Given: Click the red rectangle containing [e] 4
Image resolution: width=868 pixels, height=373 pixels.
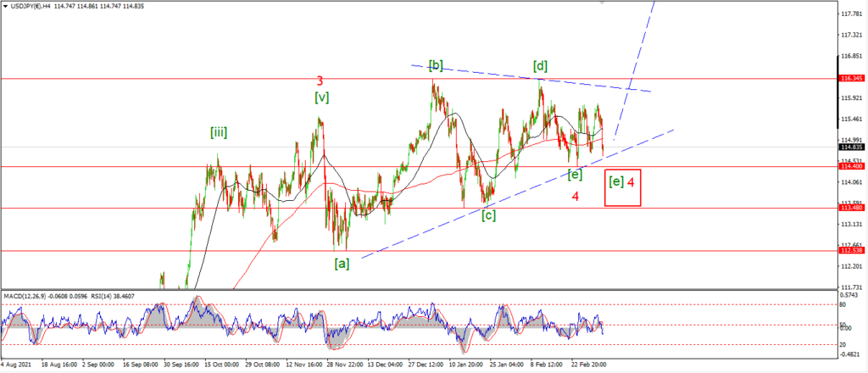Looking at the screenshot, I should [623, 187].
